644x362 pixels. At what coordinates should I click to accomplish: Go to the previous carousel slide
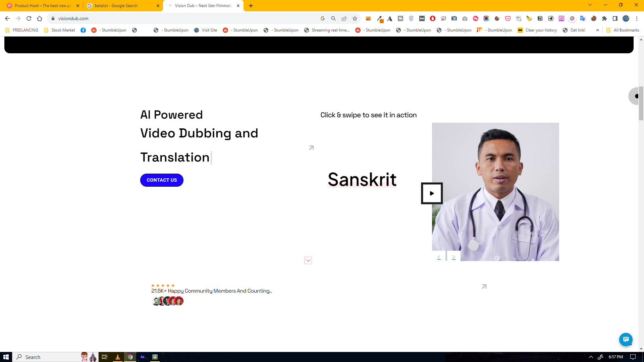tap(439, 257)
